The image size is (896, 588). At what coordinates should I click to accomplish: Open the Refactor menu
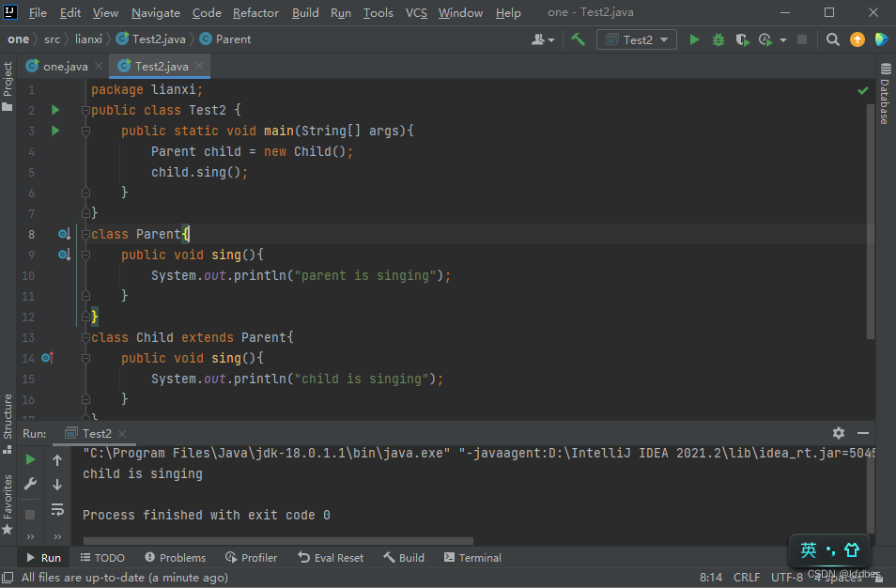(x=255, y=12)
